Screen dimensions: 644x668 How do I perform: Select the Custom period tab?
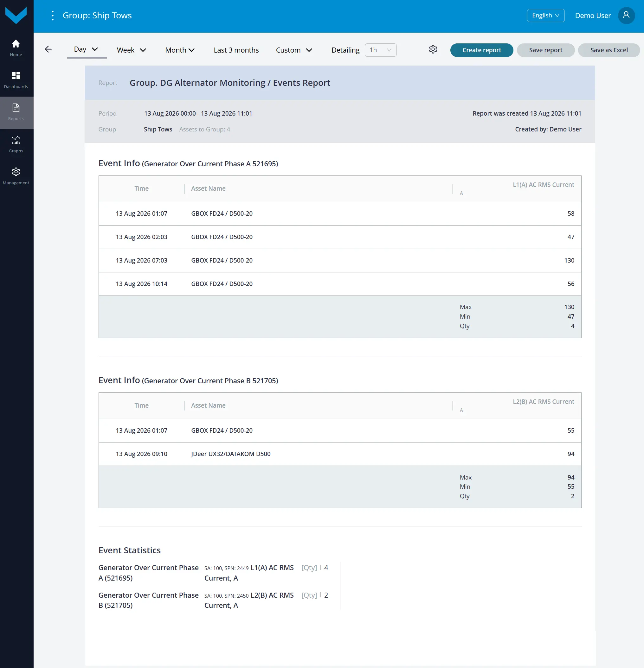[x=288, y=50]
